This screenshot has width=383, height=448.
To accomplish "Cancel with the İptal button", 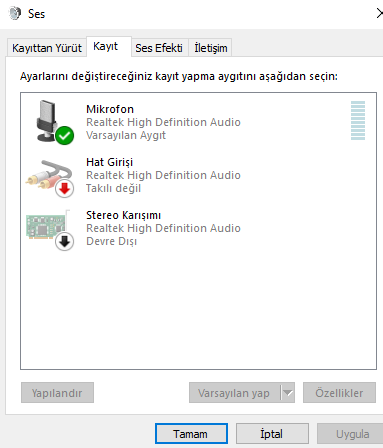I will (x=272, y=434).
